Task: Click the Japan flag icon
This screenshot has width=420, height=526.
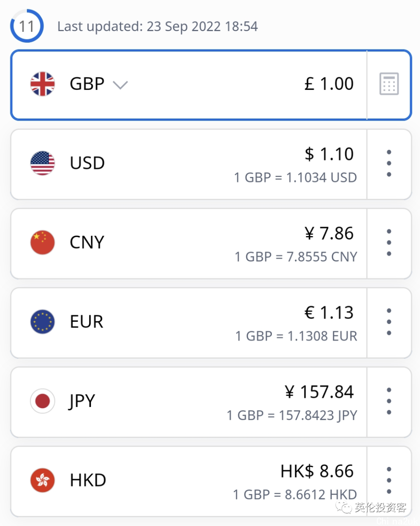Action: pyautogui.click(x=42, y=401)
